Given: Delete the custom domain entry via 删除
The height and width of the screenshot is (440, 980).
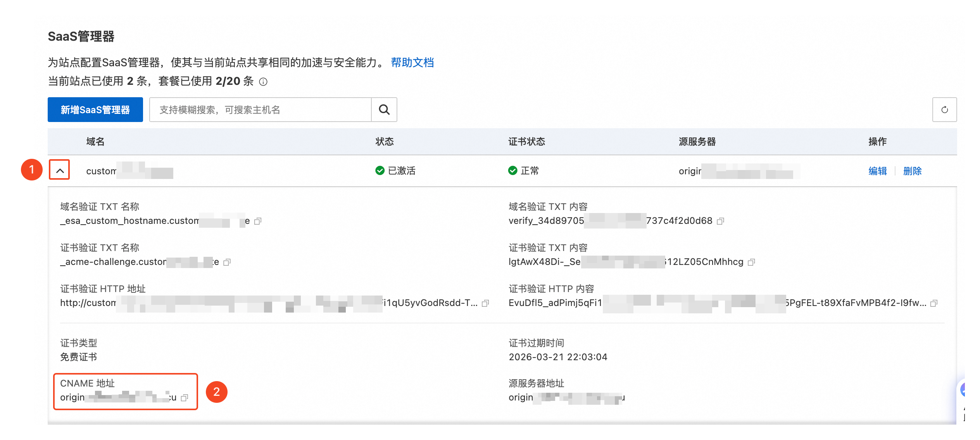Looking at the screenshot, I should 912,171.
